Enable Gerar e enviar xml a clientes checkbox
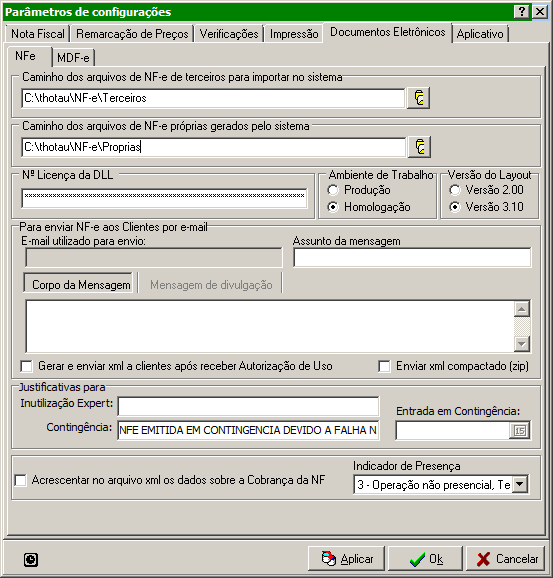The height and width of the screenshot is (578, 553). [27, 366]
